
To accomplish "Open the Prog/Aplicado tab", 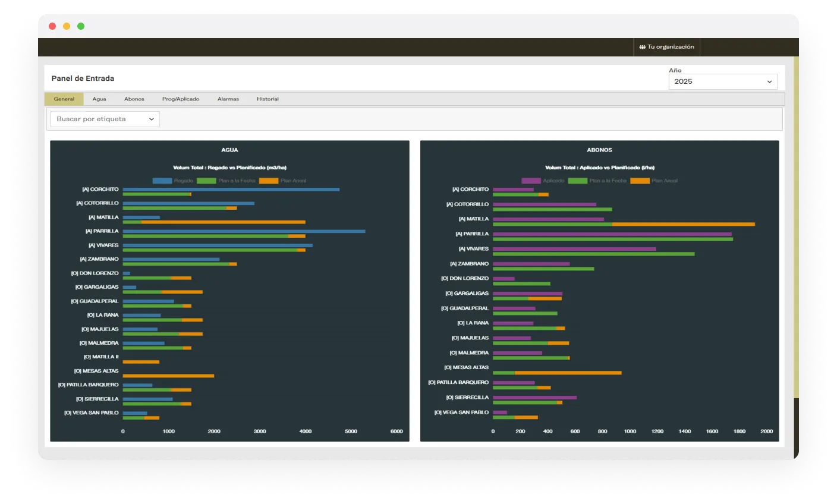I will pos(181,99).
